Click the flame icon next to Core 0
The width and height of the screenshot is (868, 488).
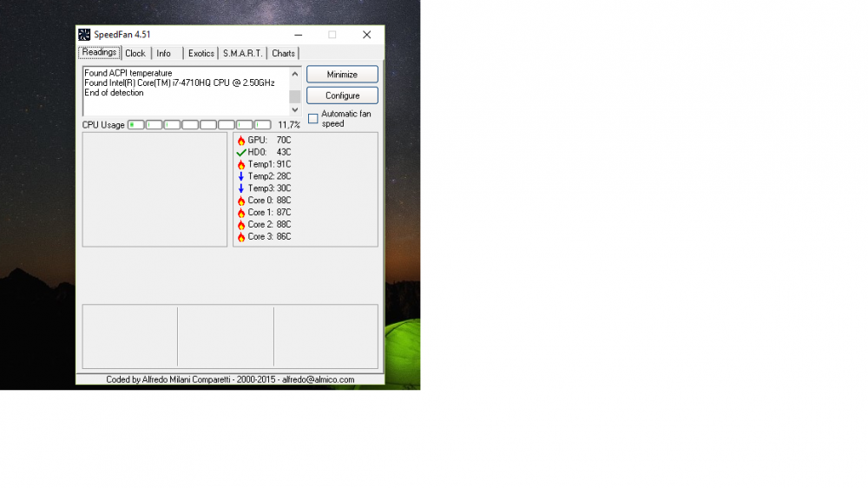(x=241, y=201)
